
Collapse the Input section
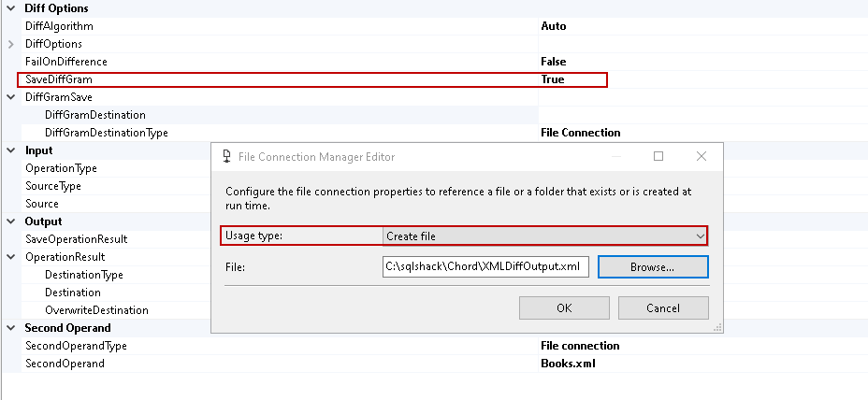tap(10, 150)
